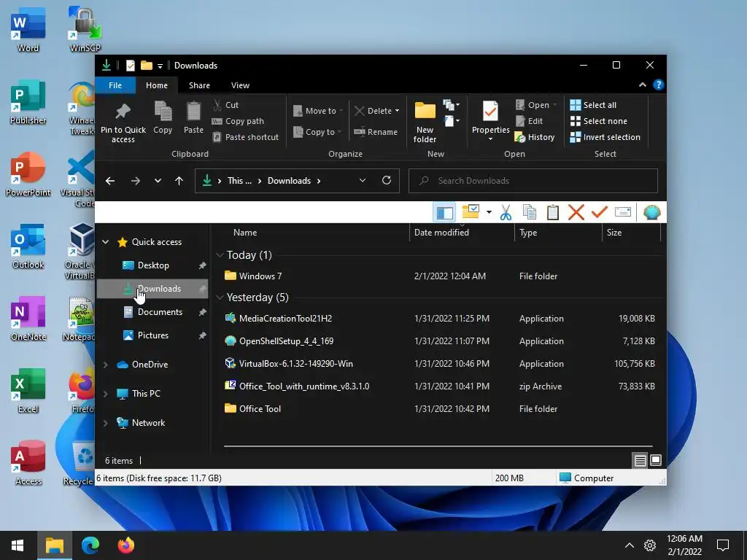Unpin Pictures from Quick access
Screen dimensions: 747x560
point(202,335)
